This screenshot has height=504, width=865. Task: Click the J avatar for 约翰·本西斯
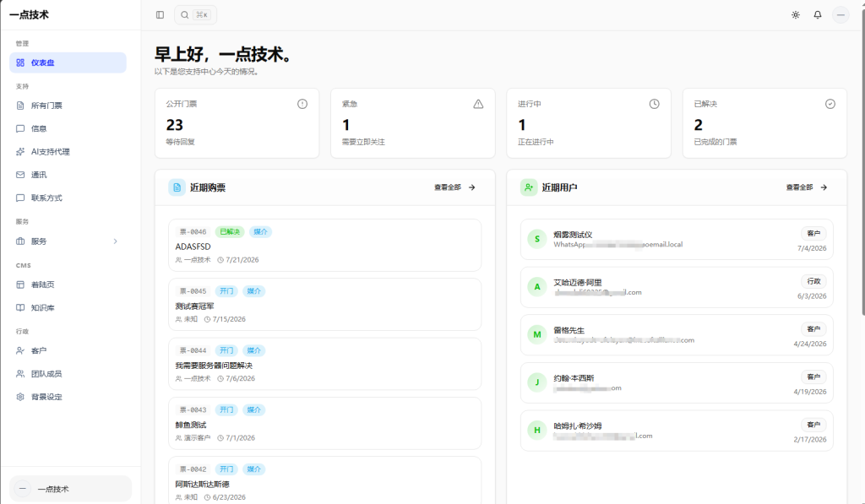tap(536, 382)
